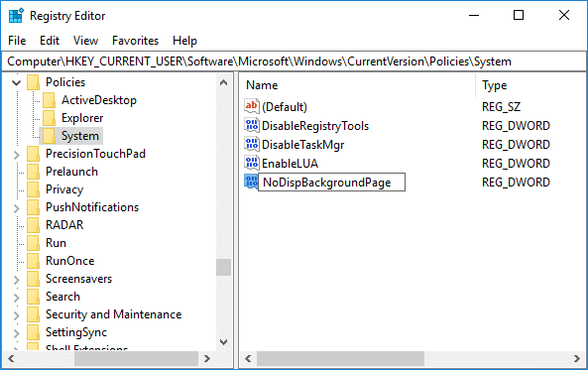588x370 pixels.
Task: Click the tree pane scroll right arrow
Action: [207, 358]
